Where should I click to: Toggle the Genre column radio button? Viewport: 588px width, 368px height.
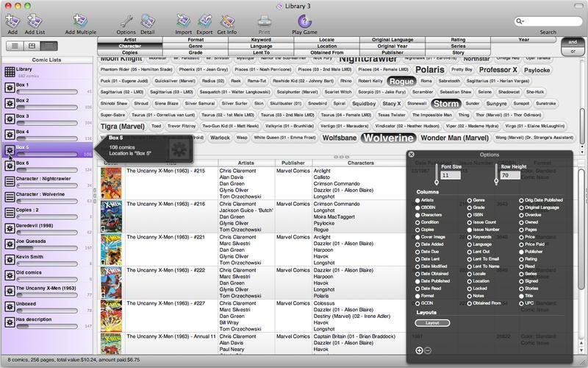tap(470, 200)
